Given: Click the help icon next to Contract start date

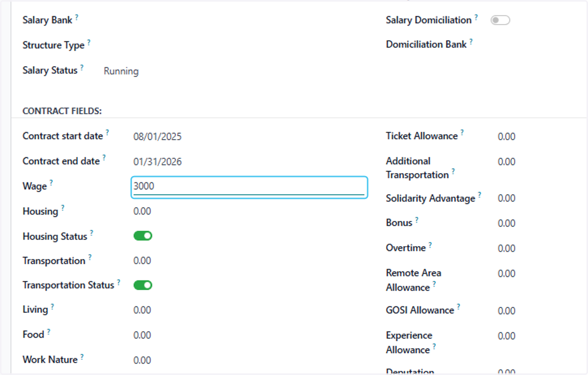Looking at the screenshot, I should tap(108, 133).
